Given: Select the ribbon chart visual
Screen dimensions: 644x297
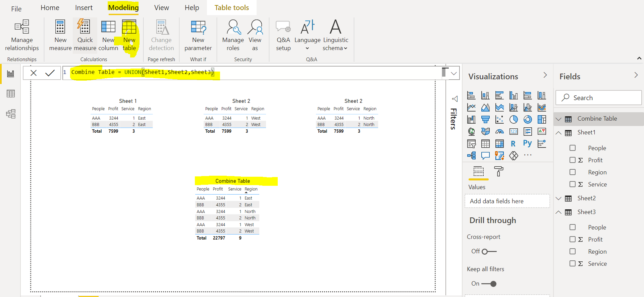Looking at the screenshot, I should pyautogui.click(x=542, y=108).
